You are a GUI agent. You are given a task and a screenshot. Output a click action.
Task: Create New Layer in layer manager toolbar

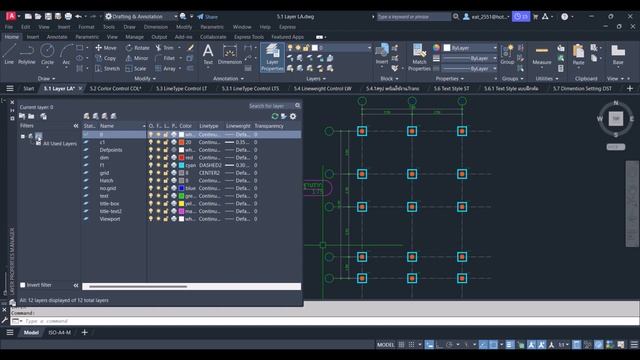(x=87, y=116)
